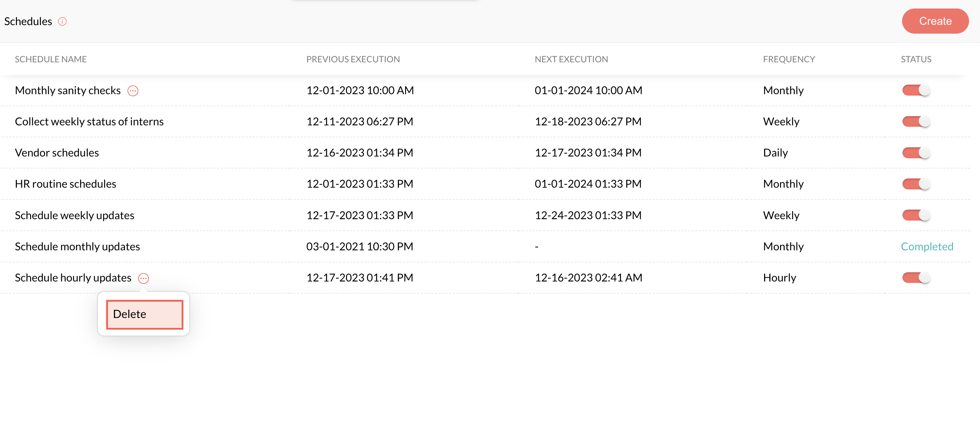
Task: Click the Schedule Name column header
Action: pyautogui.click(x=51, y=59)
